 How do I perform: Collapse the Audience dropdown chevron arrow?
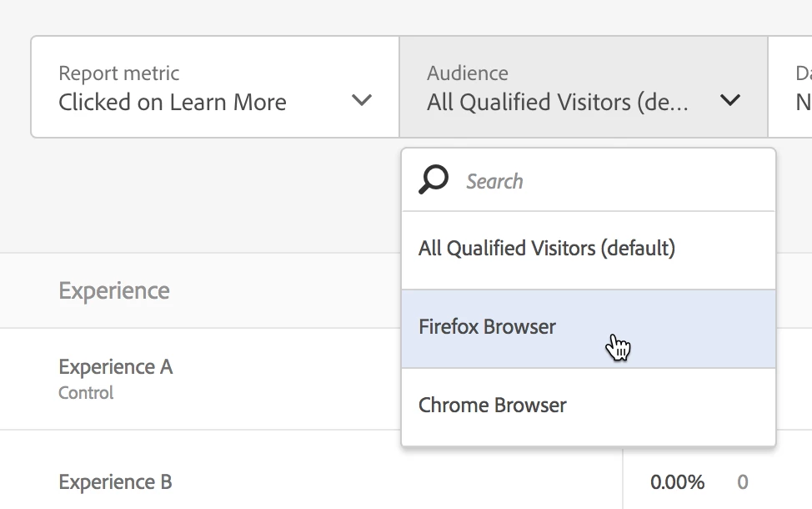point(729,101)
